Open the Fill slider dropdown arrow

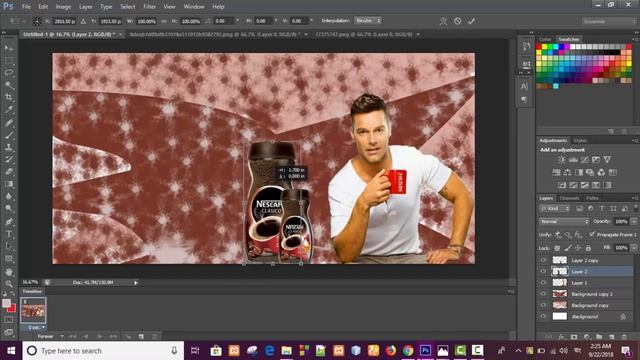pyautogui.click(x=634, y=248)
